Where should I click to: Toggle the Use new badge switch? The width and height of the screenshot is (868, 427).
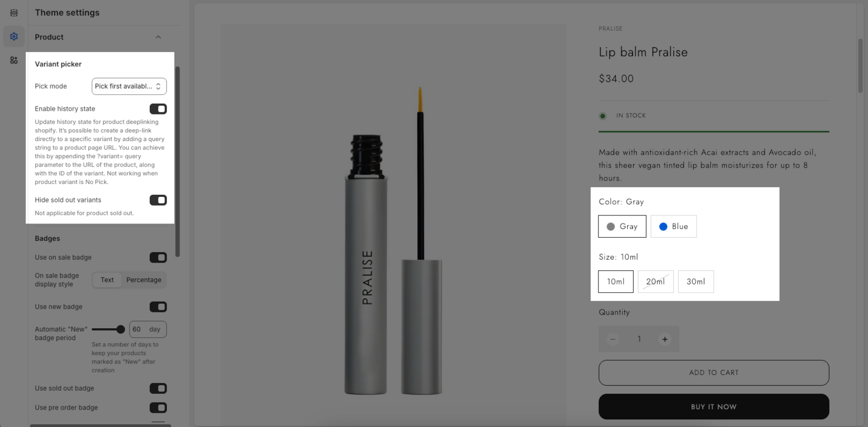point(158,307)
